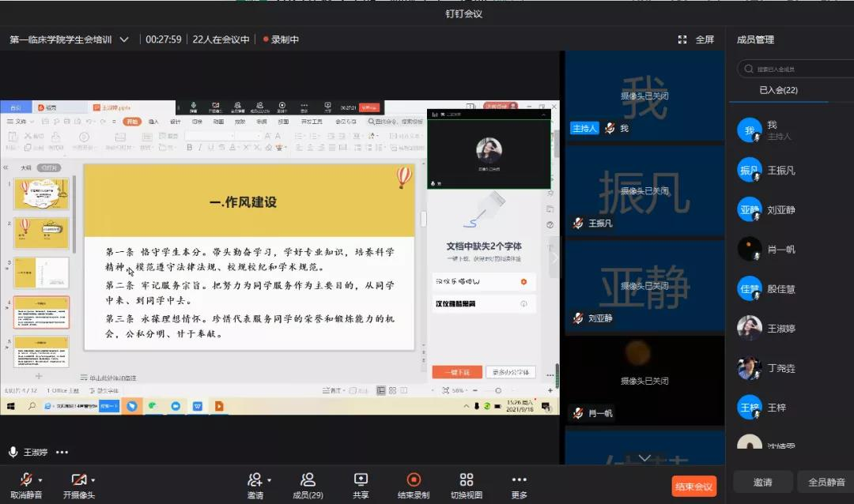
Task: Open more options next to speaker 王淑婷
Action: (62, 453)
